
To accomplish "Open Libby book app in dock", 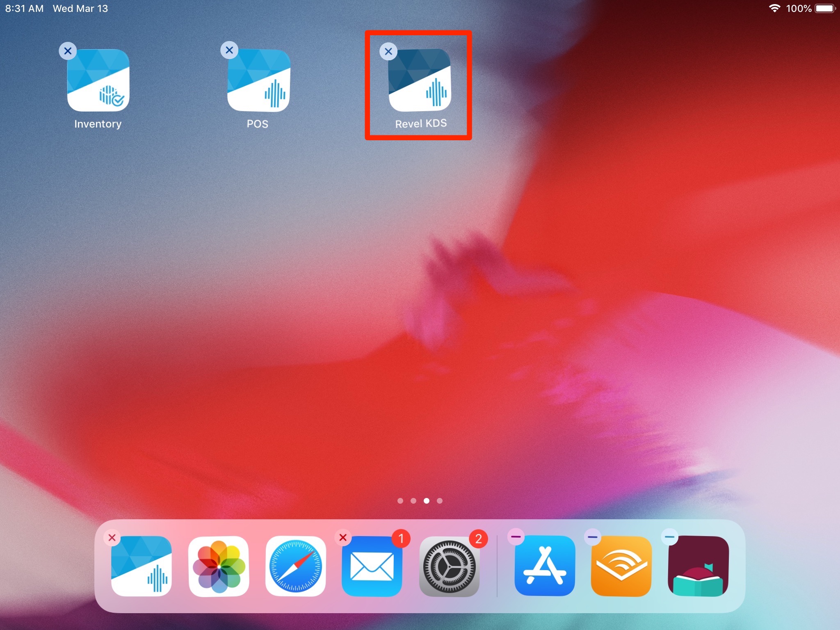I will click(698, 566).
